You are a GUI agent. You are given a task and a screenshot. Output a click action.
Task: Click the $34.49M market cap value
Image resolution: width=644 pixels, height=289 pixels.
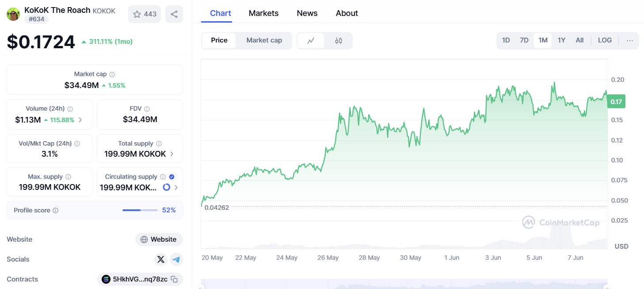tap(81, 85)
